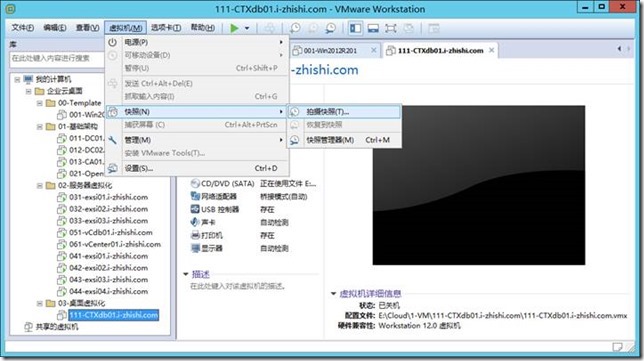Screen dimensions: 644x361
Task: Open the 文件(F) menu
Action: (23, 28)
